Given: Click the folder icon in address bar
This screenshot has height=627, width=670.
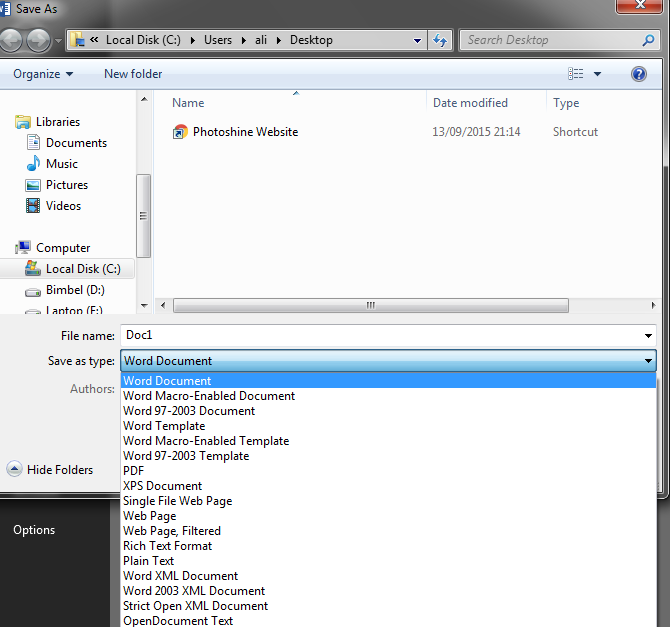Looking at the screenshot, I should click(78, 40).
